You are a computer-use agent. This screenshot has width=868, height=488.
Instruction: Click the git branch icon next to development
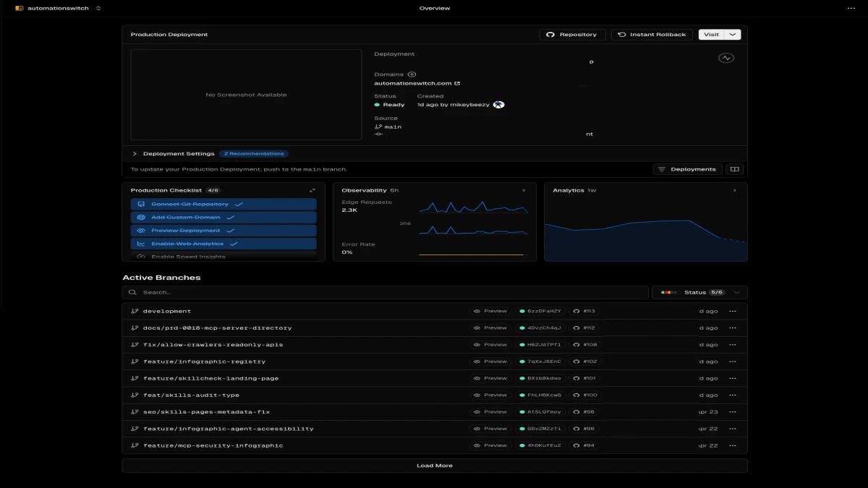point(135,311)
